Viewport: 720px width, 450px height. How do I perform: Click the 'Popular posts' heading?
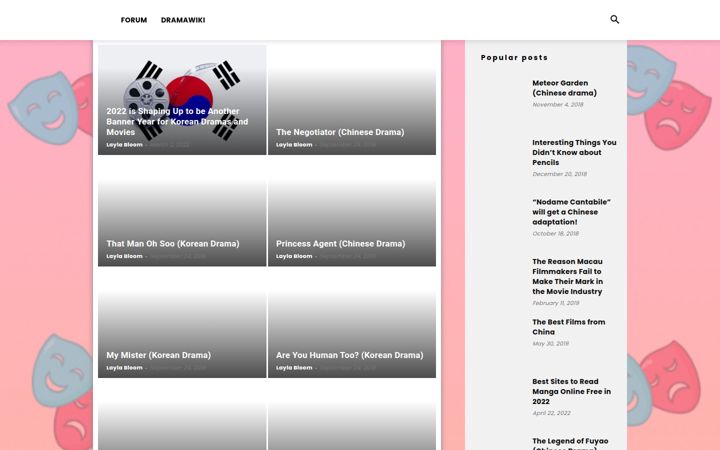(x=514, y=57)
